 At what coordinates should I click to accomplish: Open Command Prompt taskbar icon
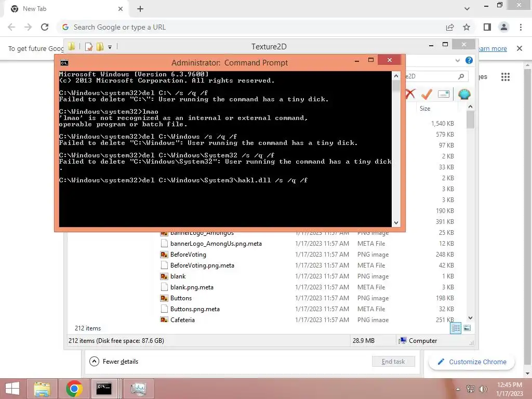point(104,389)
